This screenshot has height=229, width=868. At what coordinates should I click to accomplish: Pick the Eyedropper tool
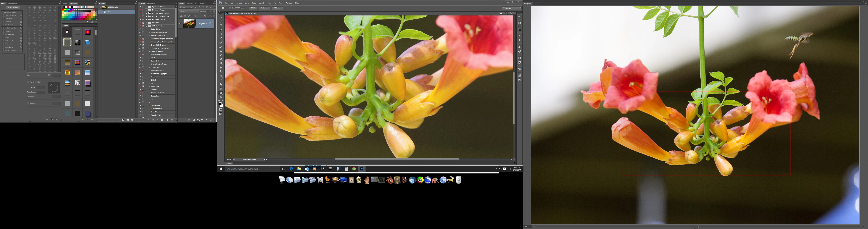pos(221,38)
